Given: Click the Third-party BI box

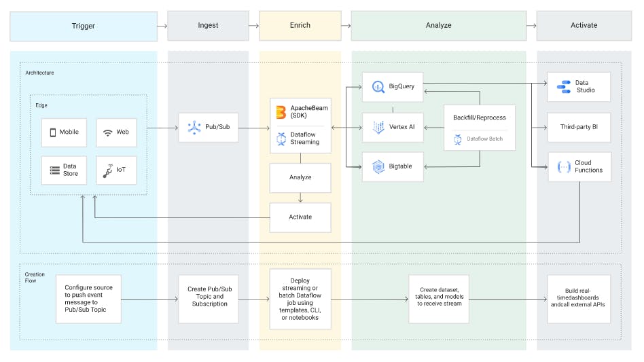Looking at the screenshot, I should (x=579, y=127).
